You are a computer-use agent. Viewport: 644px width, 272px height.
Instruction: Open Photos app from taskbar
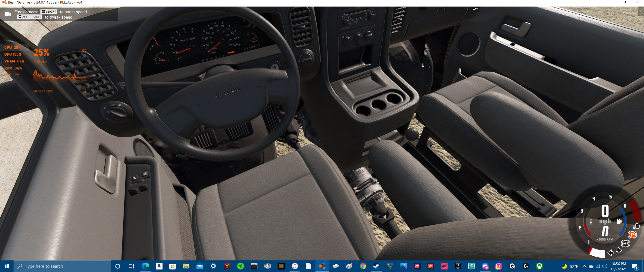[x=404, y=266]
